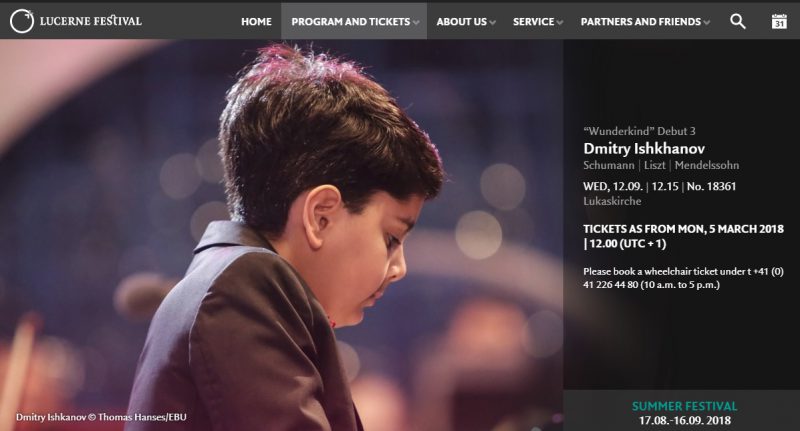Click the Summer Festival date range
This screenshot has height=431, width=800.
(x=685, y=420)
